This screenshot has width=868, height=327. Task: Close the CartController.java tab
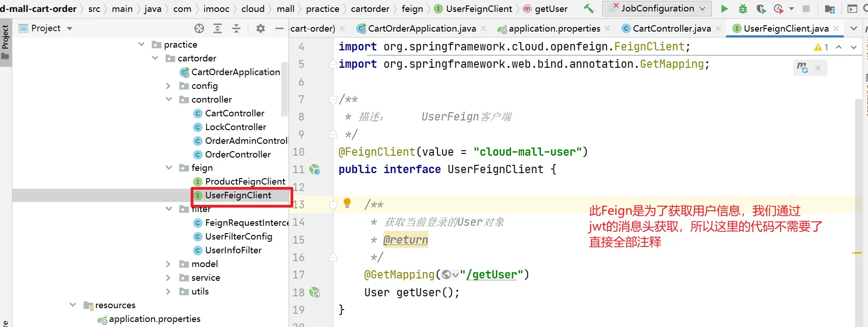pyautogui.click(x=718, y=28)
